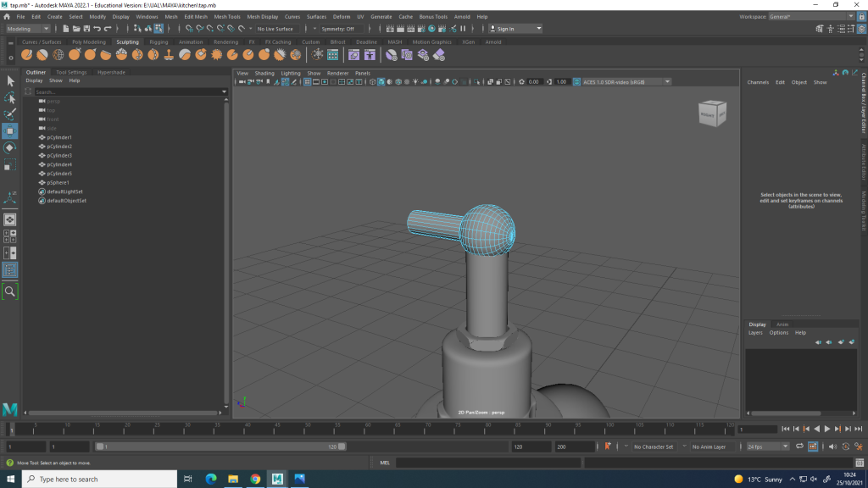Toggle the viewport grid display icon
The height and width of the screenshot is (488, 868).
[x=307, y=82]
